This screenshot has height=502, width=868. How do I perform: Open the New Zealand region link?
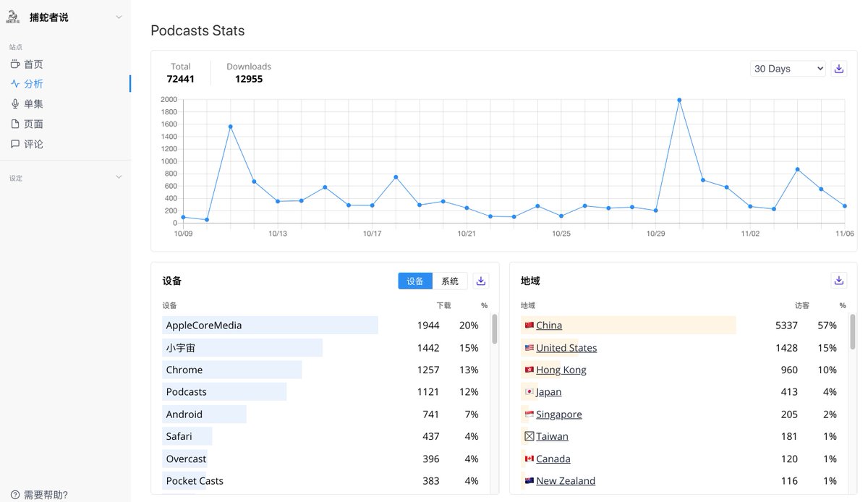pyautogui.click(x=566, y=481)
